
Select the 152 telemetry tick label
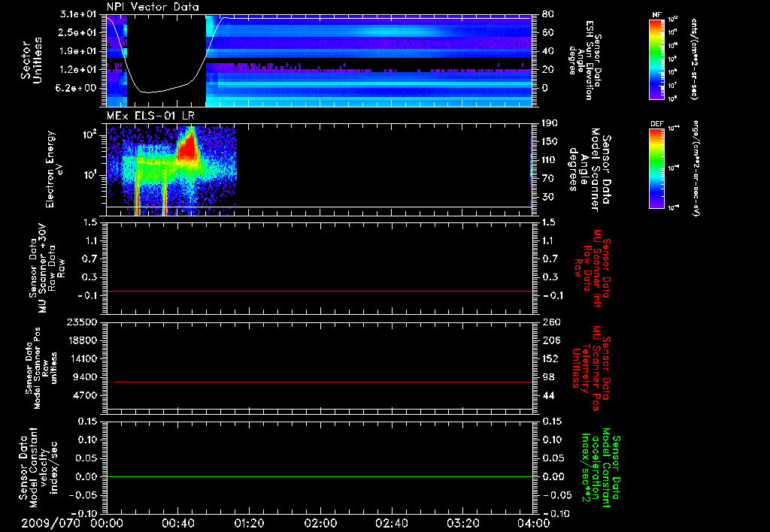[x=550, y=358]
